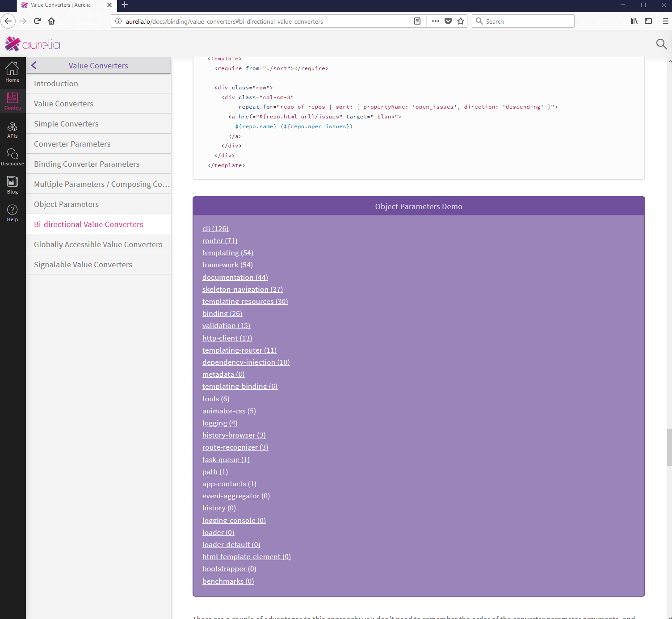Close the Value Converters tab
Screen dimensions: 672x619
(x=109, y=5)
